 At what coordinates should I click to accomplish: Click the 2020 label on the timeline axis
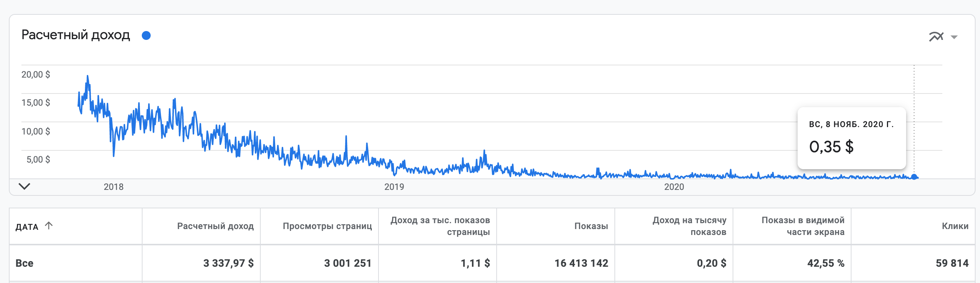coord(674,187)
